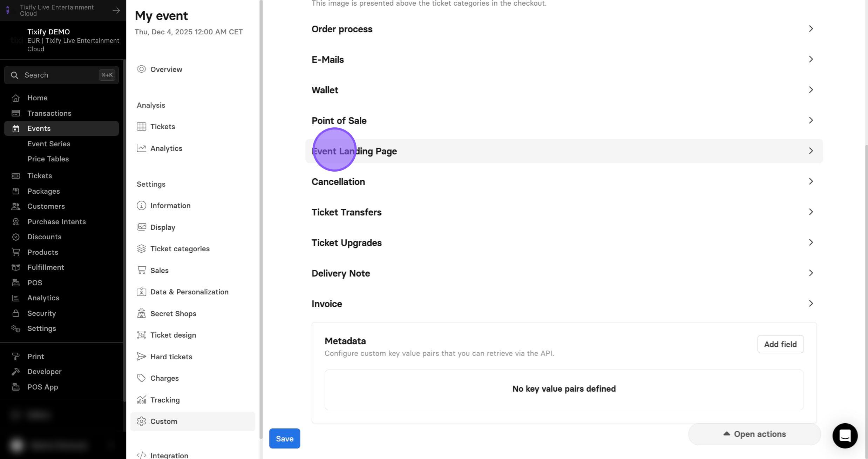
Task: Expand the Point of Sale section
Action: 564,121
